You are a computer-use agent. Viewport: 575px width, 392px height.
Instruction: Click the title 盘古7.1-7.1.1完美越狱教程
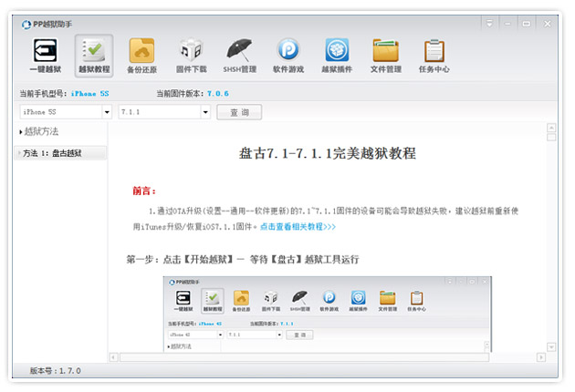pyautogui.click(x=328, y=153)
